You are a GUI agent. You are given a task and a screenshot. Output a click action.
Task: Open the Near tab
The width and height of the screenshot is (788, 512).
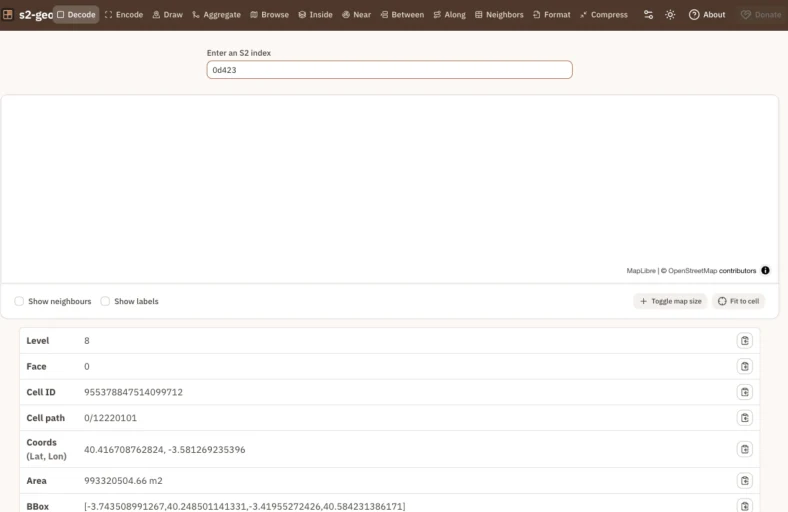click(356, 15)
